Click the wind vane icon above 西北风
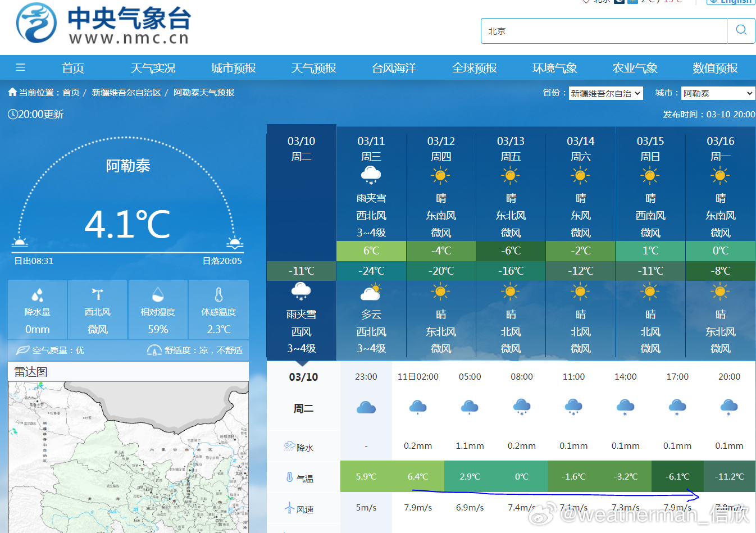 pyautogui.click(x=98, y=294)
